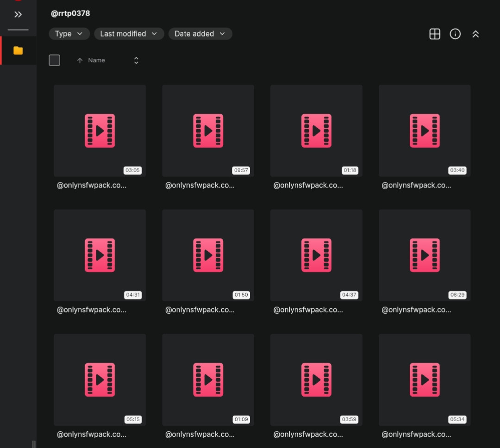Open the Last modified filter dropdown
Image resolution: width=500 pixels, height=448 pixels.
pos(129,34)
